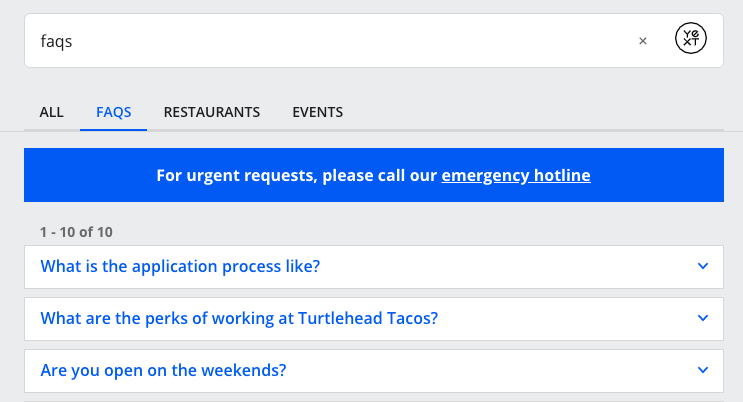Screen dimensions: 743x402
Task: Clear the search query with the X icon
Action: point(643,41)
